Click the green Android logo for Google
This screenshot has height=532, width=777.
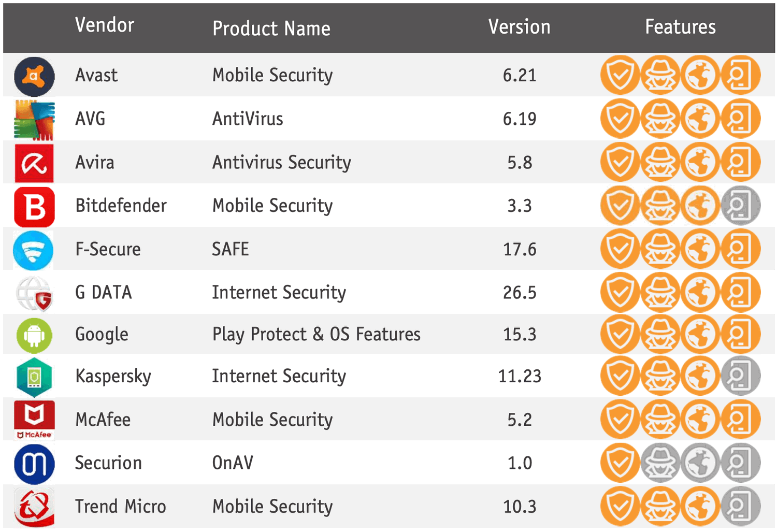tap(34, 336)
